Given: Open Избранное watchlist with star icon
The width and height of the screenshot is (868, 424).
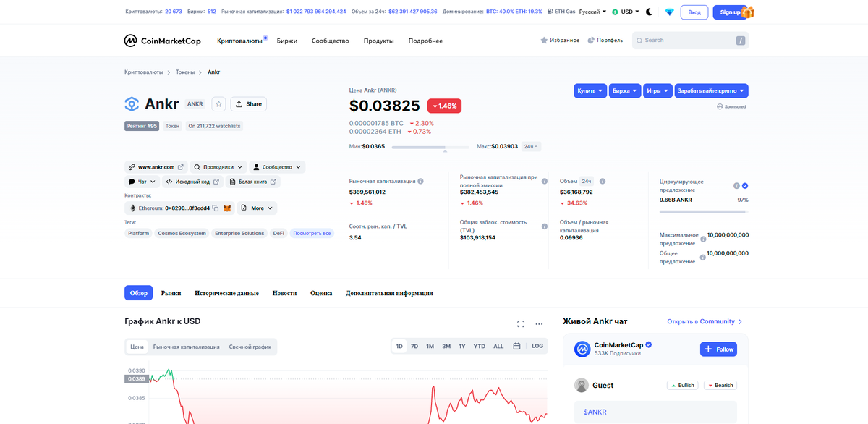Looking at the screenshot, I should (560, 41).
